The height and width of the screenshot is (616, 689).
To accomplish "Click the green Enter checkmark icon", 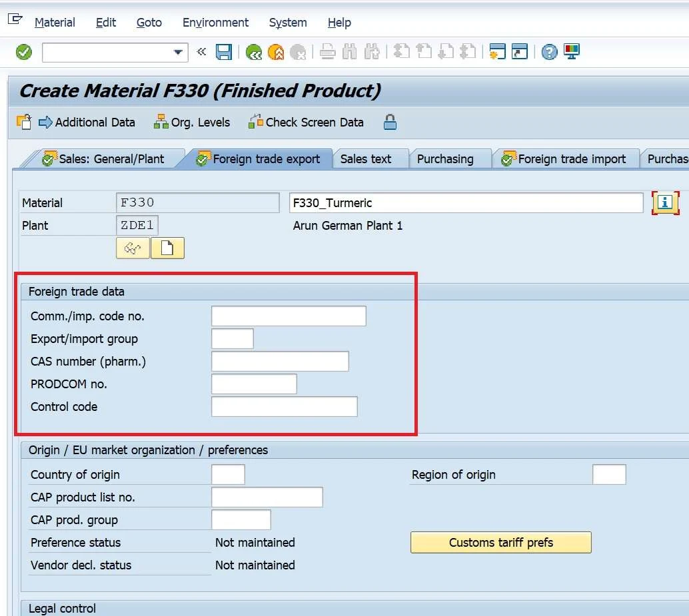I will [x=24, y=52].
